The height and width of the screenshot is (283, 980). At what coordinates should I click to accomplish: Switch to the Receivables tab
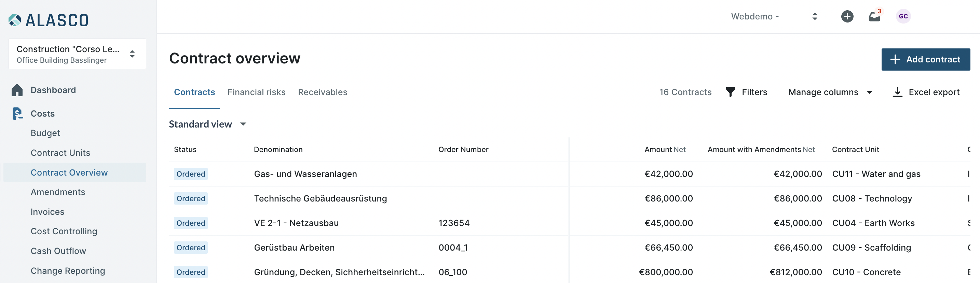coord(322,92)
